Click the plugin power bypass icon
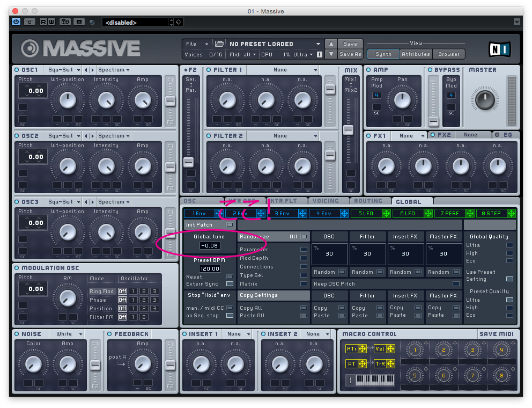532x408 pixels. [16, 22]
